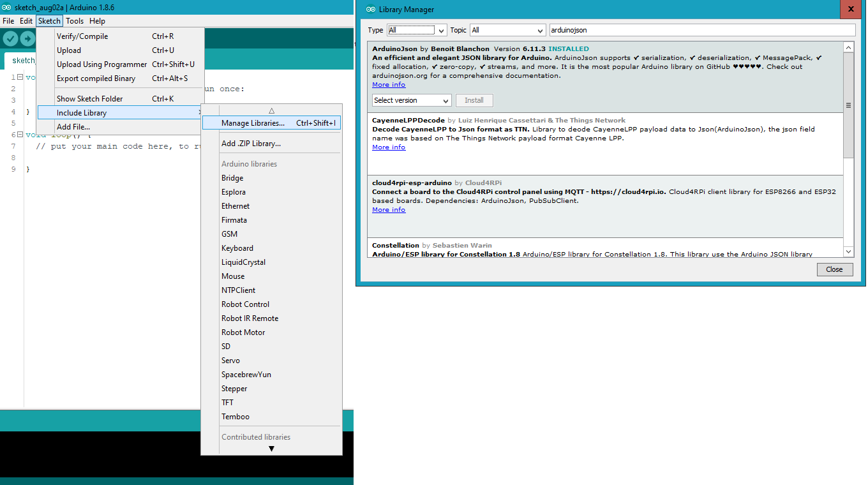Image resolution: width=868 pixels, height=485 pixels.
Task: Open the Select version dropdown
Action: tap(412, 100)
